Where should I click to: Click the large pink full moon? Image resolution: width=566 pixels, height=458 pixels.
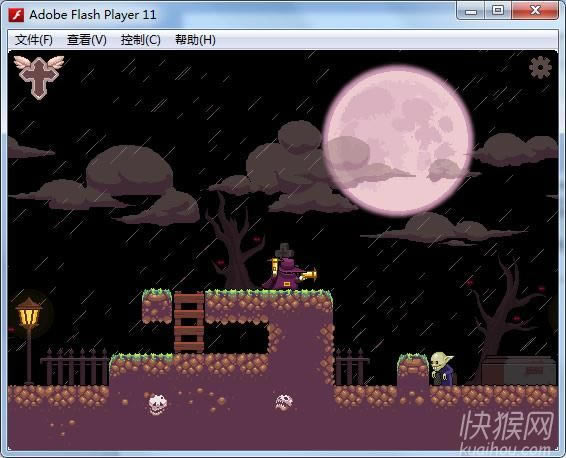pyautogui.click(x=398, y=141)
